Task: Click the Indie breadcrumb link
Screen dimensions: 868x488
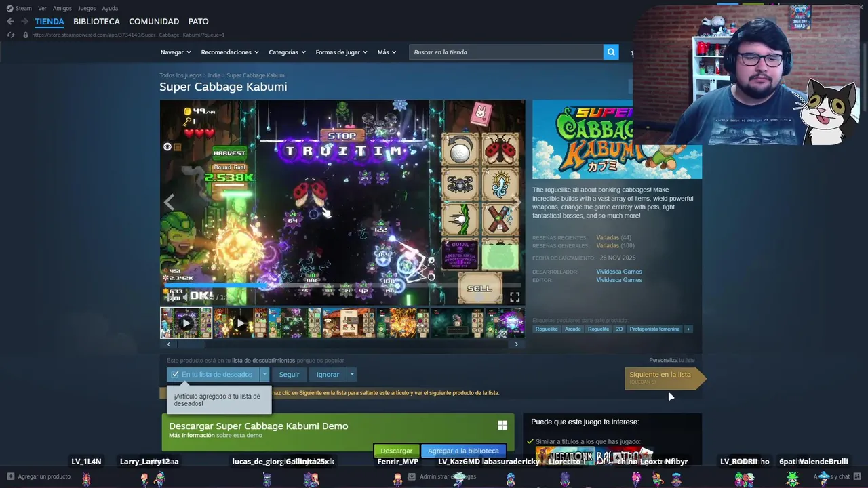Action: [x=214, y=75]
